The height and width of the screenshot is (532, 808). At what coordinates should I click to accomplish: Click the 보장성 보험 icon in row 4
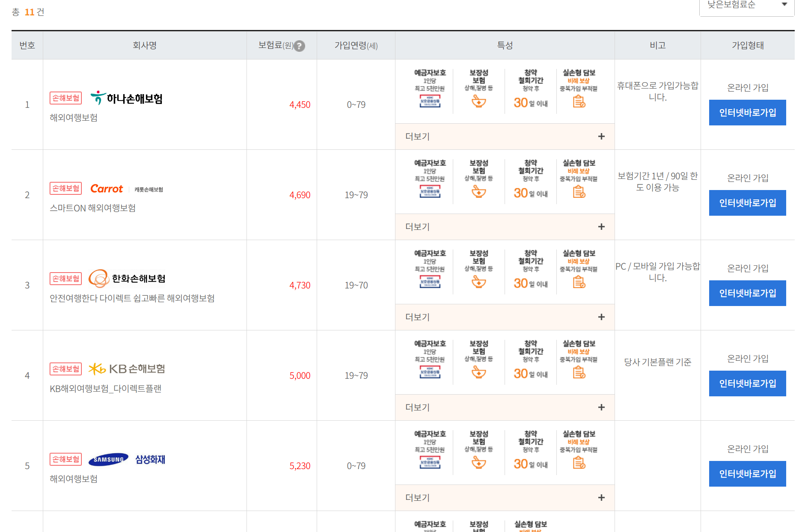[x=479, y=372]
